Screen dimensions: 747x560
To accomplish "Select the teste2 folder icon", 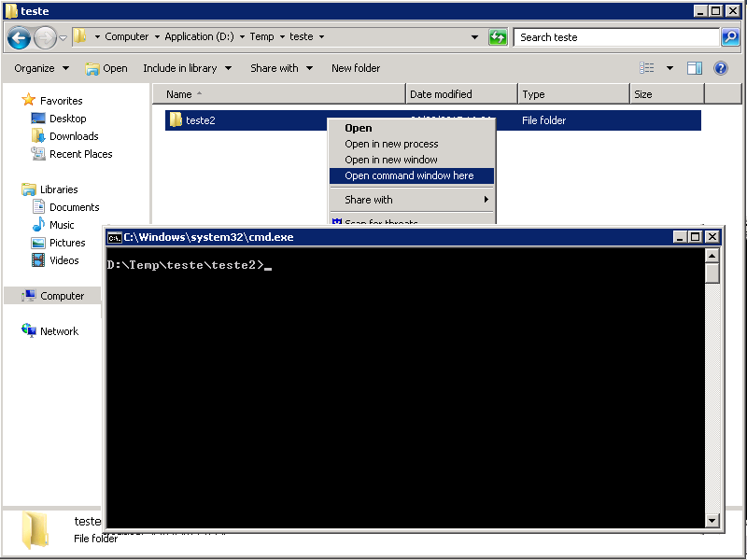I will [176, 119].
